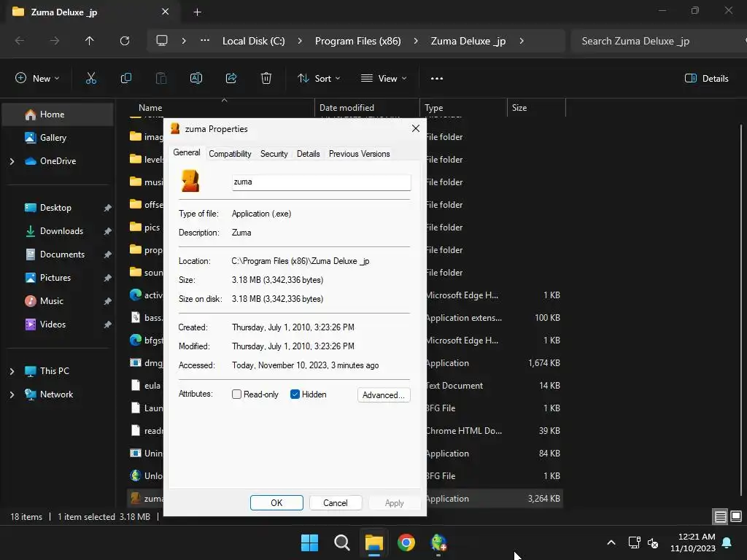Click the Copy icon in toolbar

tap(125, 79)
